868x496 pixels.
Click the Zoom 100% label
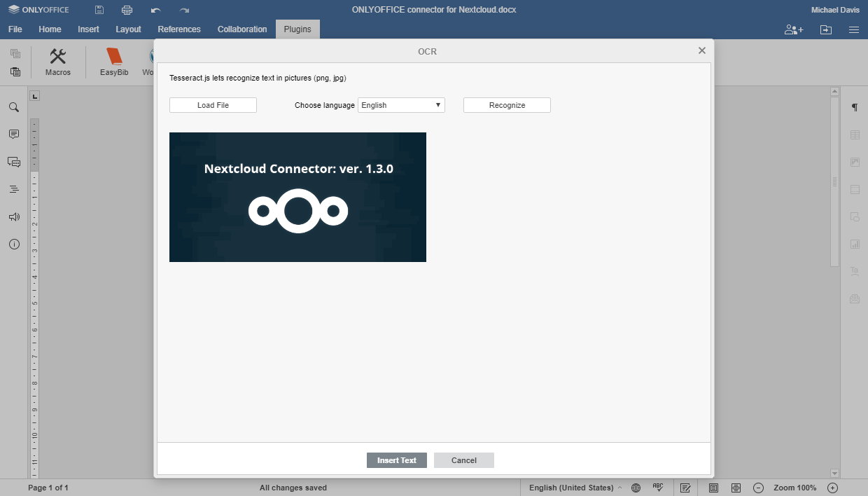pyautogui.click(x=795, y=488)
